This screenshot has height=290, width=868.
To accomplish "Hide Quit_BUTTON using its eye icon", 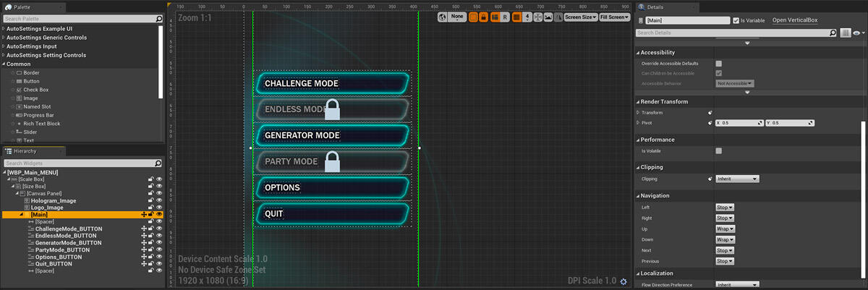I will click(x=159, y=264).
